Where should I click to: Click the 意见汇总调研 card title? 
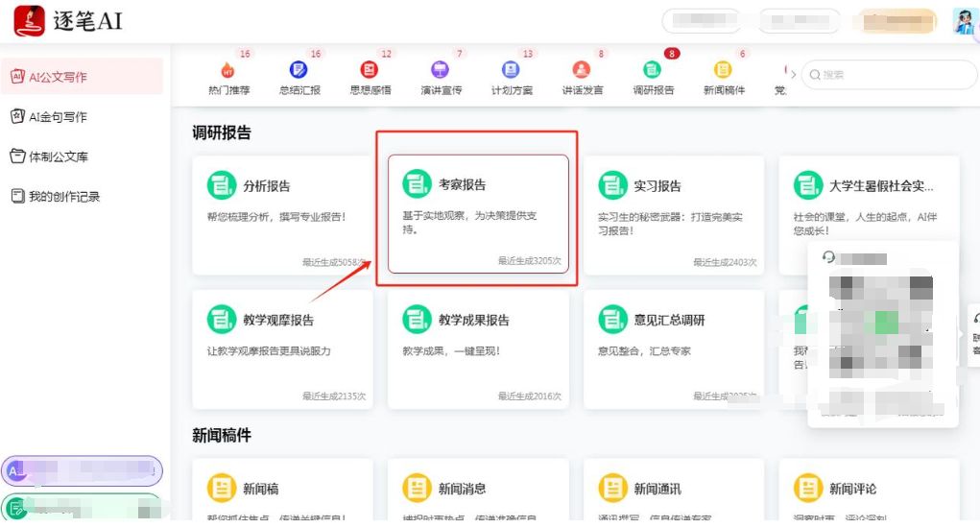pyautogui.click(x=669, y=320)
